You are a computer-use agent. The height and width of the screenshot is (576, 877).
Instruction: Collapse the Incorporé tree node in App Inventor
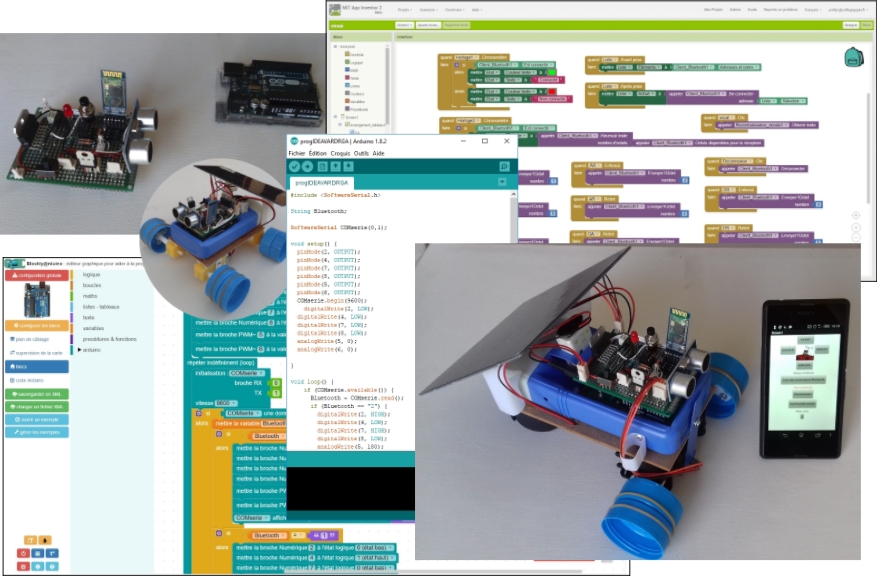[x=336, y=46]
